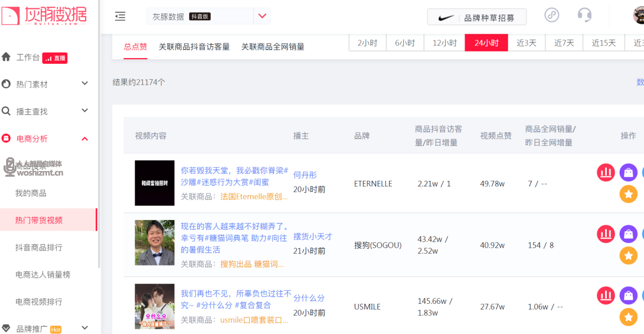Open video titled 我们再也不见
644x334 pixels.
[236, 299]
